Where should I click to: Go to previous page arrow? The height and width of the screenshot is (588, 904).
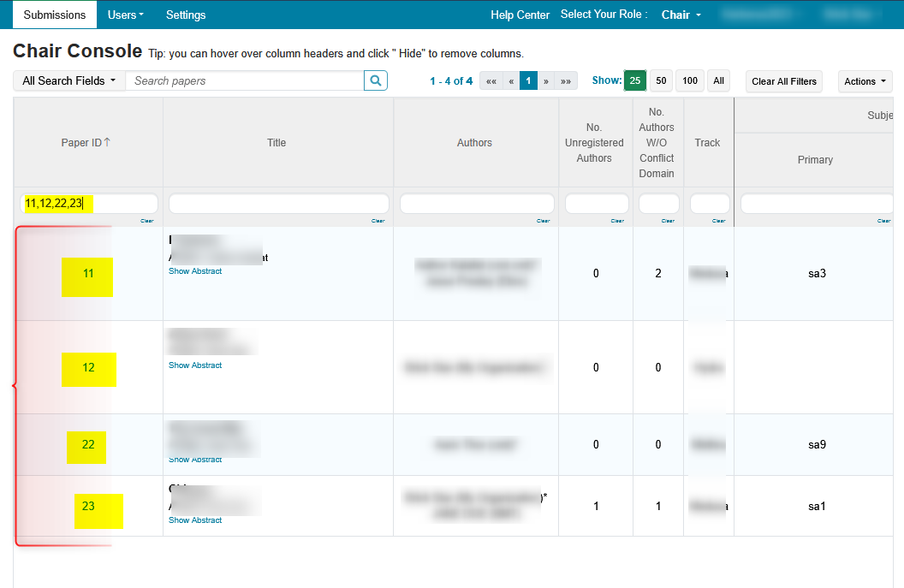(x=511, y=81)
